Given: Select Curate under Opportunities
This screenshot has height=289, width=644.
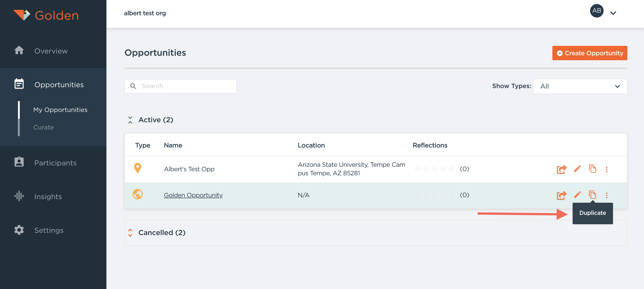Looking at the screenshot, I should [44, 127].
